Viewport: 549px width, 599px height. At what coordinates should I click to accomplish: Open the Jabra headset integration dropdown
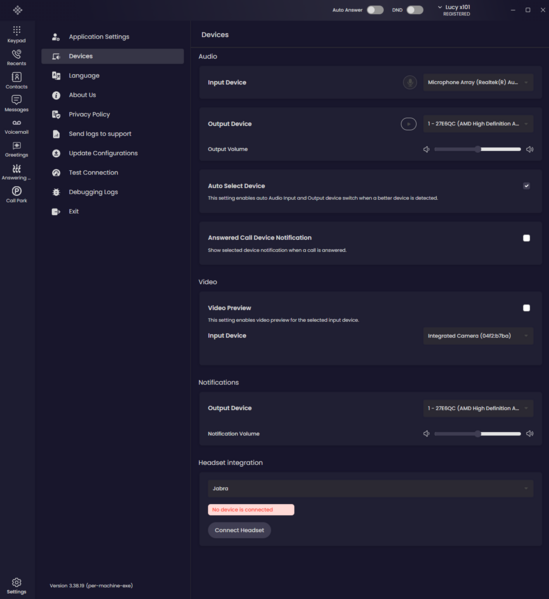(x=370, y=488)
